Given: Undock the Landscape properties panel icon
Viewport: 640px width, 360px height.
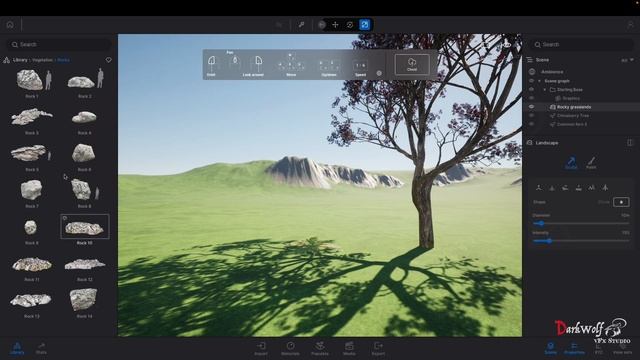Looking at the screenshot, I should click(x=629, y=142).
